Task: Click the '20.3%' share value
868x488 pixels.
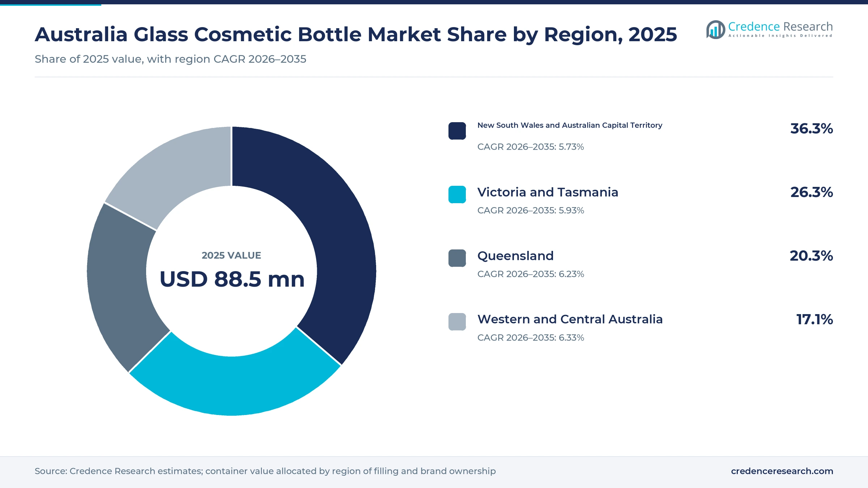Action: [x=811, y=256]
